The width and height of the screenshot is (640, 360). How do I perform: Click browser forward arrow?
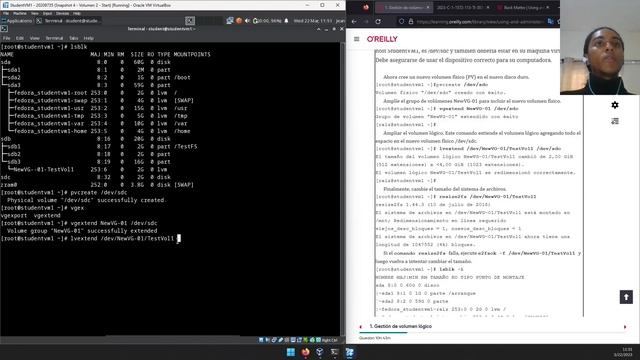366,21
